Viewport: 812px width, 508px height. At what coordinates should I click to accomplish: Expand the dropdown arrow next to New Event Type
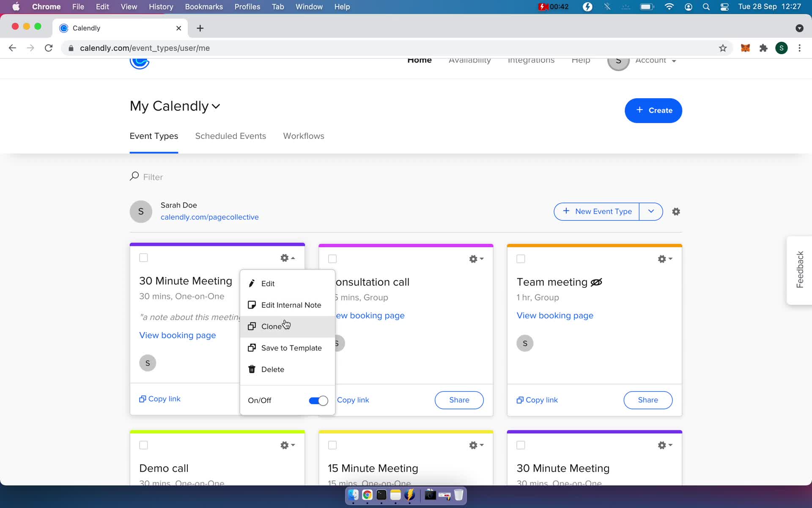click(x=650, y=211)
